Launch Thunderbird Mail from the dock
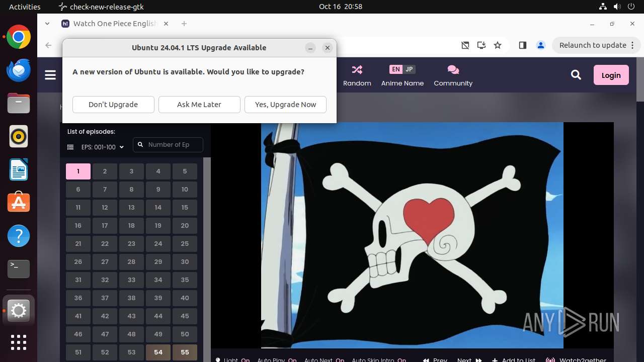Image resolution: width=644 pixels, height=362 pixels. click(19, 70)
